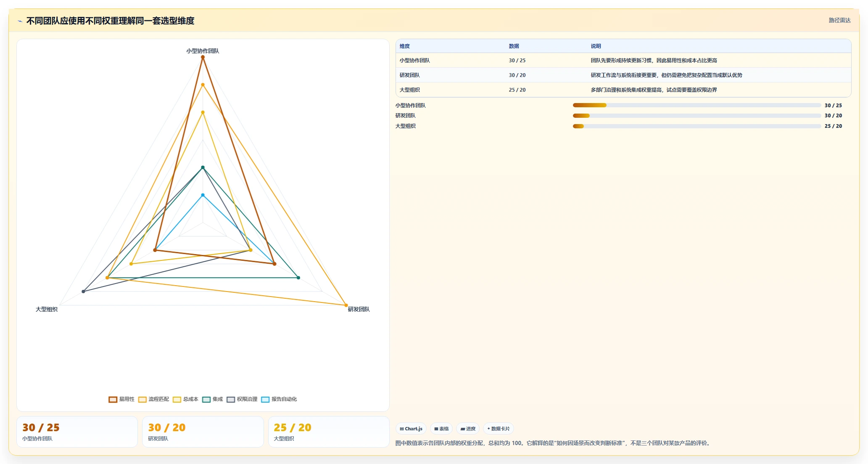The height and width of the screenshot is (464, 868).
Task: Click the 25 / 20 label beside the progress bar
Action: [833, 126]
